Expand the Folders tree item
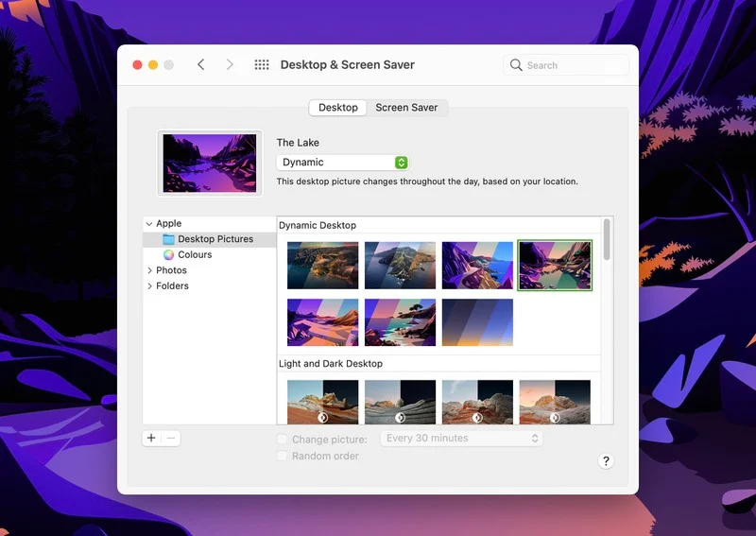Image resolution: width=756 pixels, height=536 pixels. [149, 286]
